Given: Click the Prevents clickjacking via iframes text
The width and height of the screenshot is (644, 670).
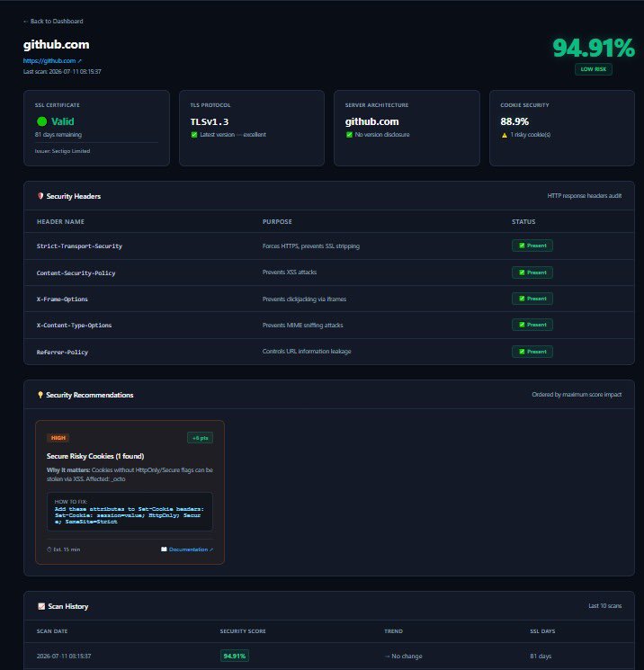Looking at the screenshot, I should (304, 299).
